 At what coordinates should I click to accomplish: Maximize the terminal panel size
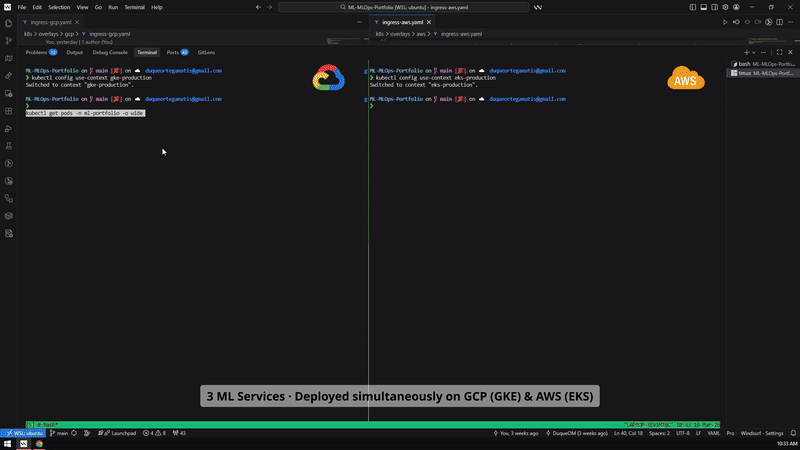click(x=780, y=53)
